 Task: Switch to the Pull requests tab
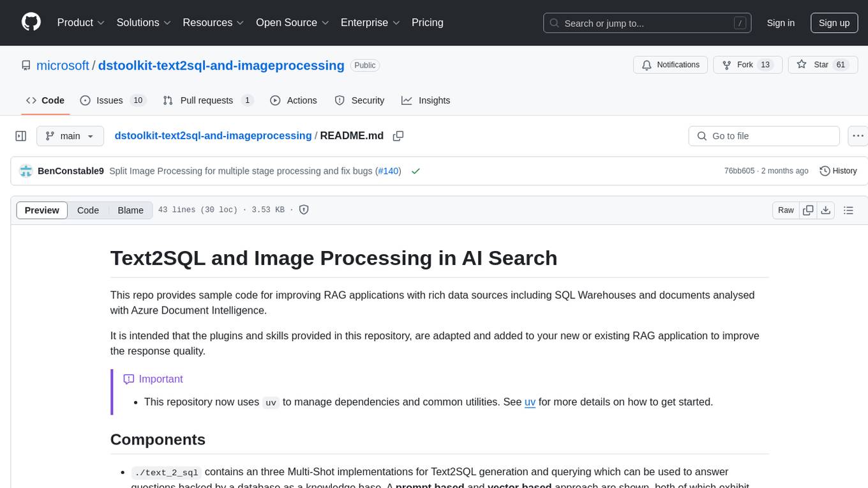click(208, 100)
